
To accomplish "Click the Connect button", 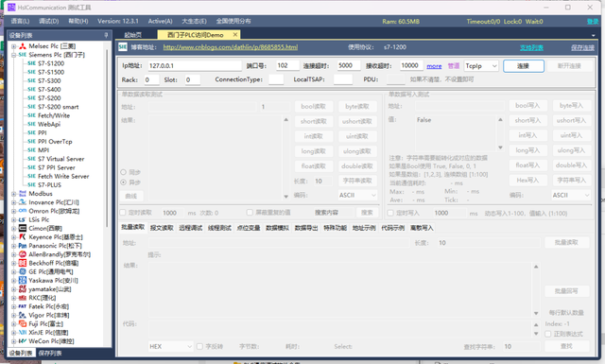I will 524,66.
